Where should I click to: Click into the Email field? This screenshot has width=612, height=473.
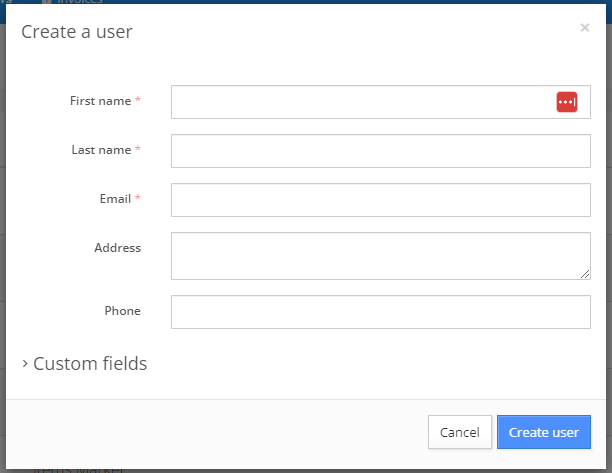[x=381, y=200]
